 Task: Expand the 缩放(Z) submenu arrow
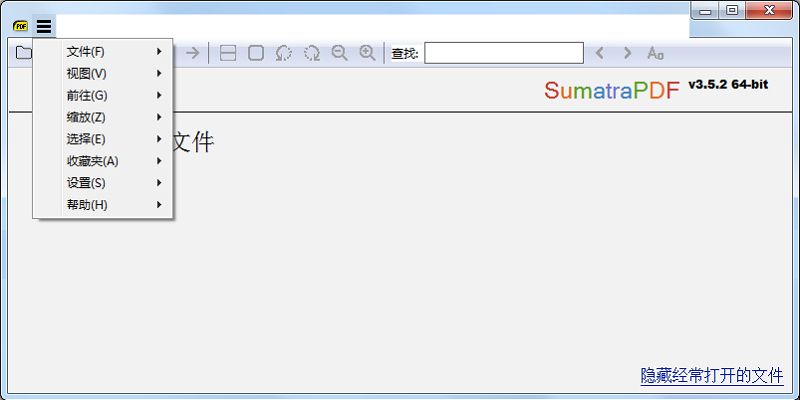159,118
